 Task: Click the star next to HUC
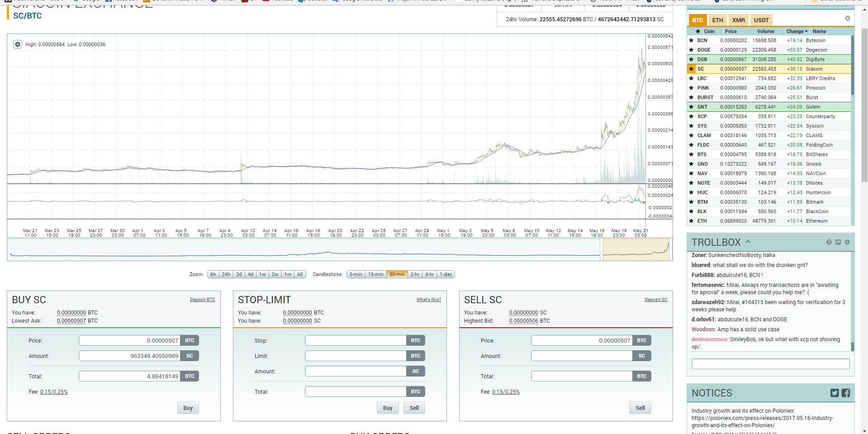tap(691, 192)
